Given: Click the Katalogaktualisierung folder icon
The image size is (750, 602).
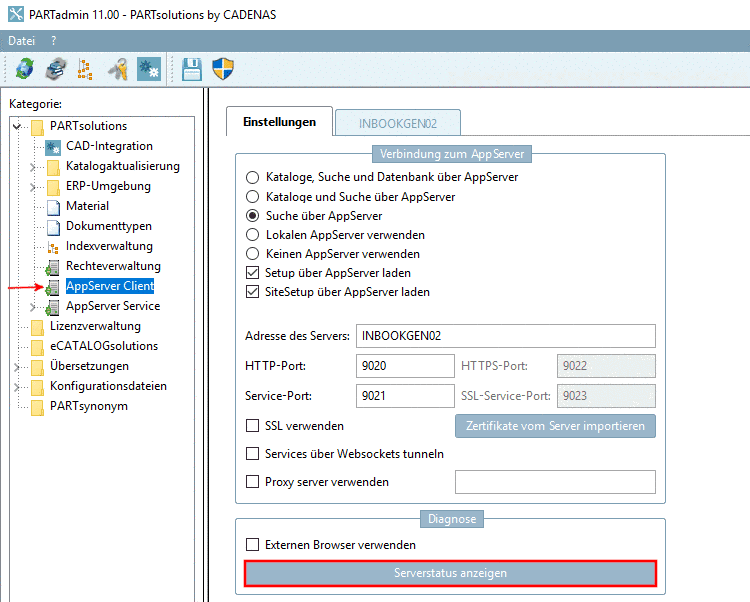Looking at the screenshot, I should [54, 167].
